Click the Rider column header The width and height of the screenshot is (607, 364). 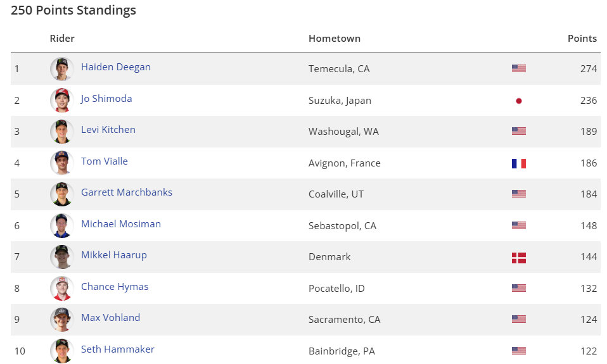(x=62, y=39)
